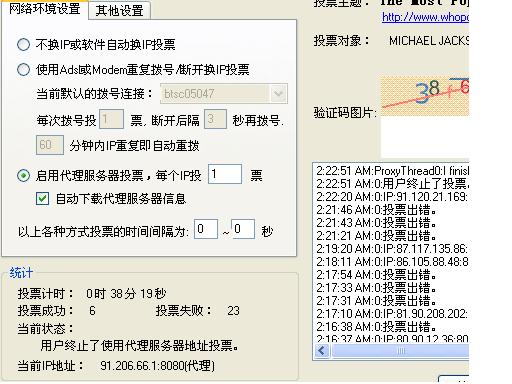Select log line 2:22:51 AM:0:用户终止了投票

coord(392,184)
